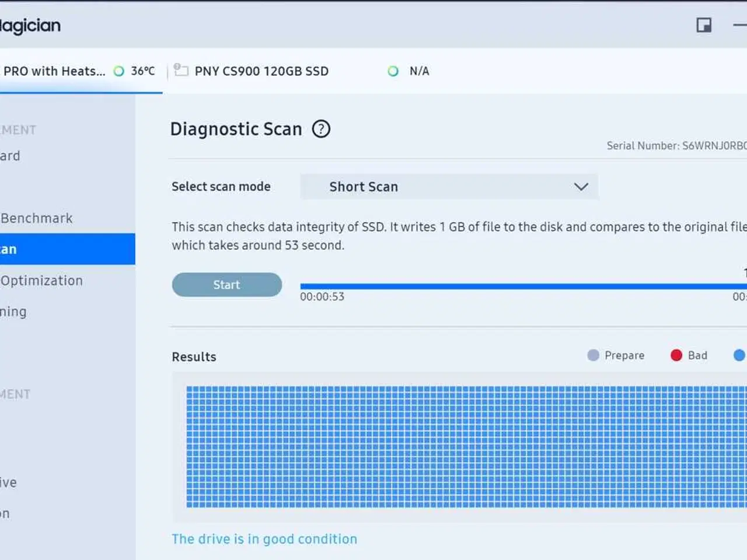The image size is (747, 560).
Task: Open Benchmark from the sidebar
Action: [x=37, y=218]
